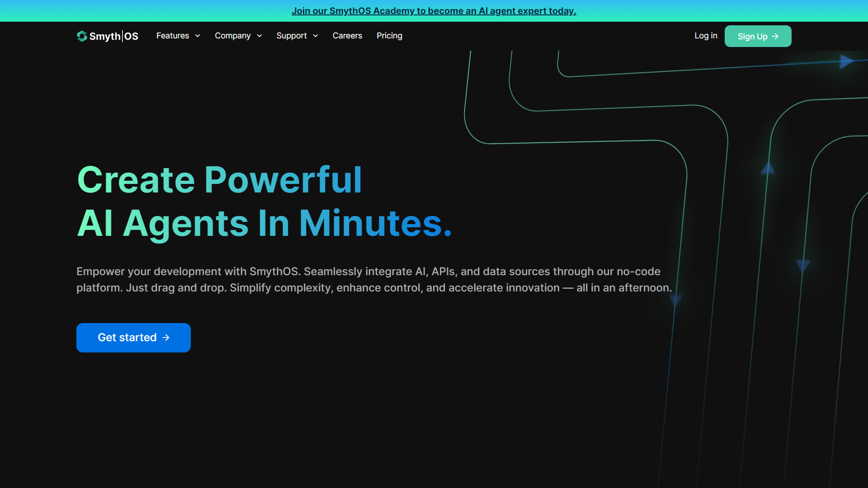868x488 pixels.
Task: Open the Pricing page link
Action: point(389,36)
